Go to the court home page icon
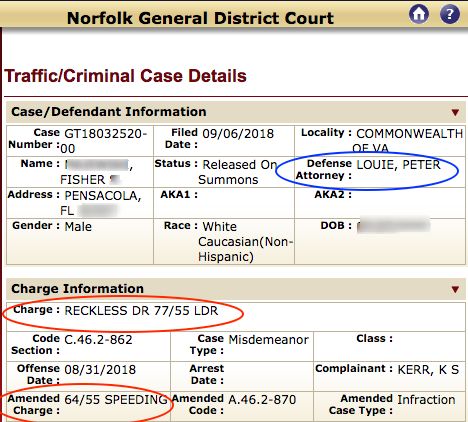Image resolution: width=468 pixels, height=422 pixels. tap(419, 14)
